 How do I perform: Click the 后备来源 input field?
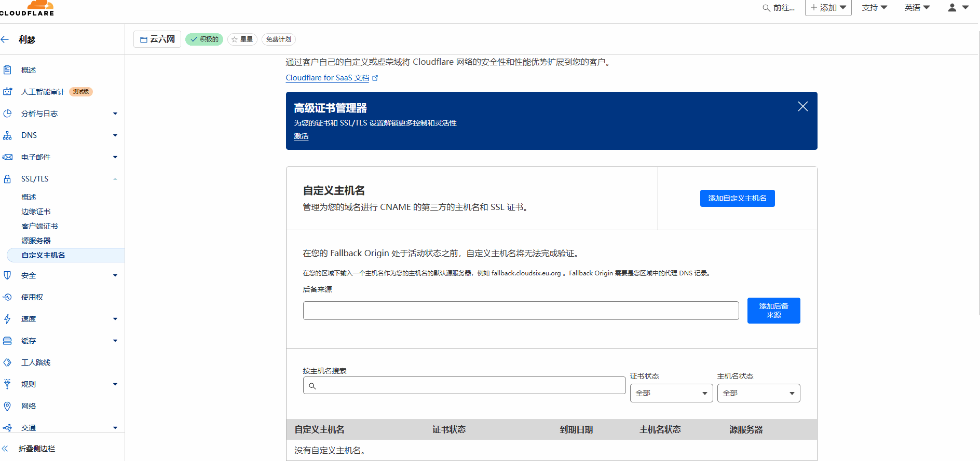pos(521,311)
